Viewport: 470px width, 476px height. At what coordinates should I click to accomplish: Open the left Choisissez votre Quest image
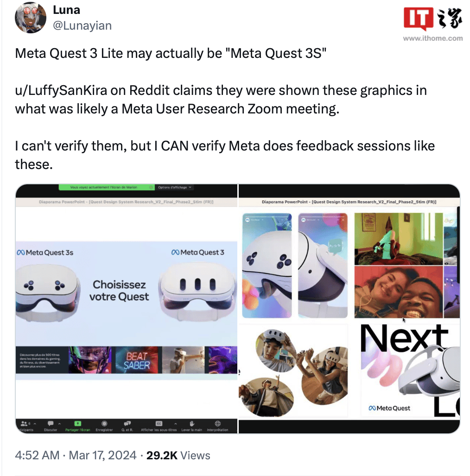pos(127,309)
